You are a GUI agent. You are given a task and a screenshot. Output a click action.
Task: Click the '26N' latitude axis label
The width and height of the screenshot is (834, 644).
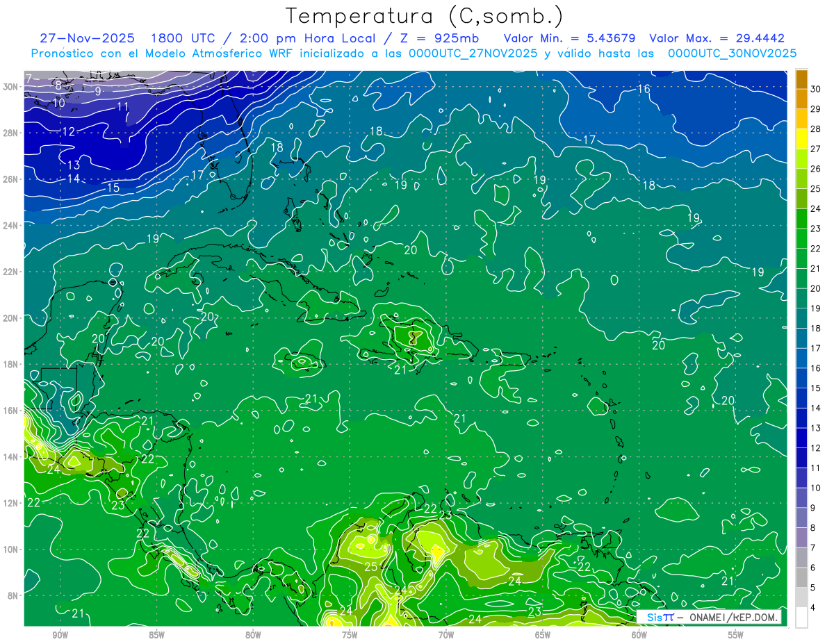click(x=10, y=179)
